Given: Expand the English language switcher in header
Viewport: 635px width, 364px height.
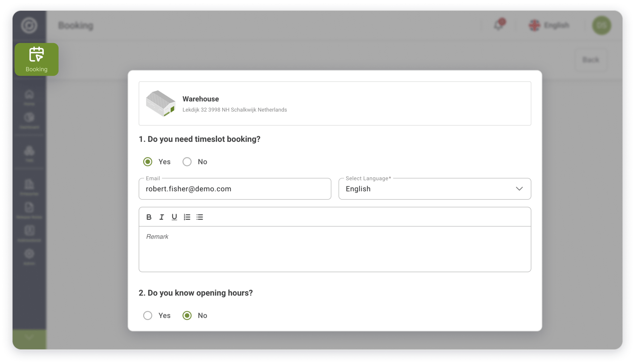Looking at the screenshot, I should click(x=549, y=25).
